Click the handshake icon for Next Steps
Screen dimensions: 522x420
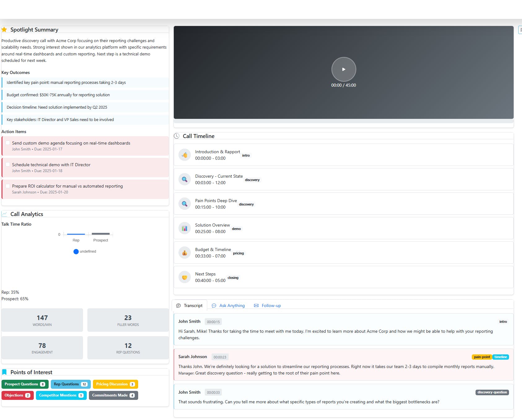click(184, 277)
